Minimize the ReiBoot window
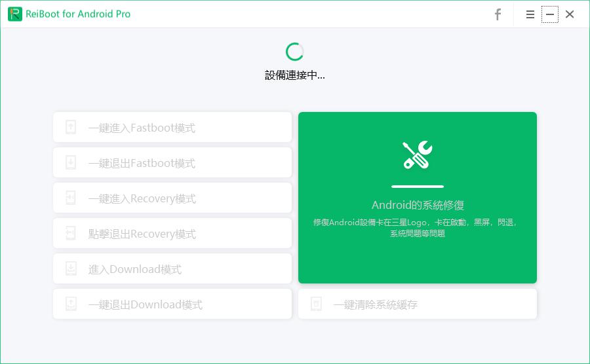590x364 pixels. click(550, 14)
